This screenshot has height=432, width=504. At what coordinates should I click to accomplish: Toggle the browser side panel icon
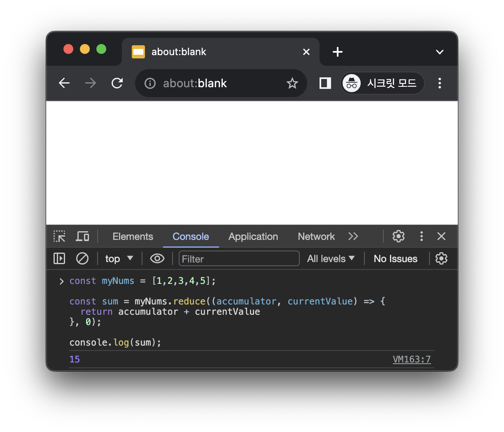pos(325,83)
